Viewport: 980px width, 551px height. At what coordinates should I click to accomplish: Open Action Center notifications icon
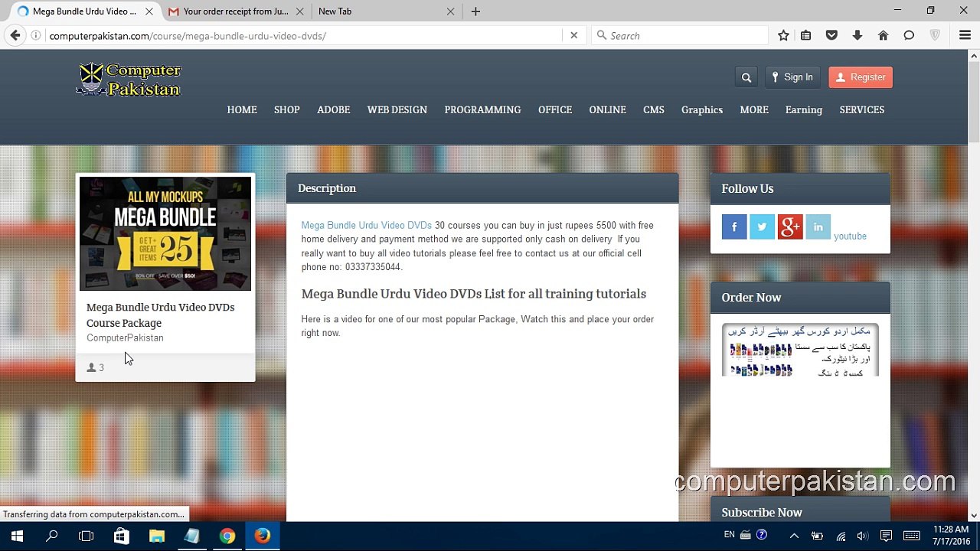click(886, 536)
